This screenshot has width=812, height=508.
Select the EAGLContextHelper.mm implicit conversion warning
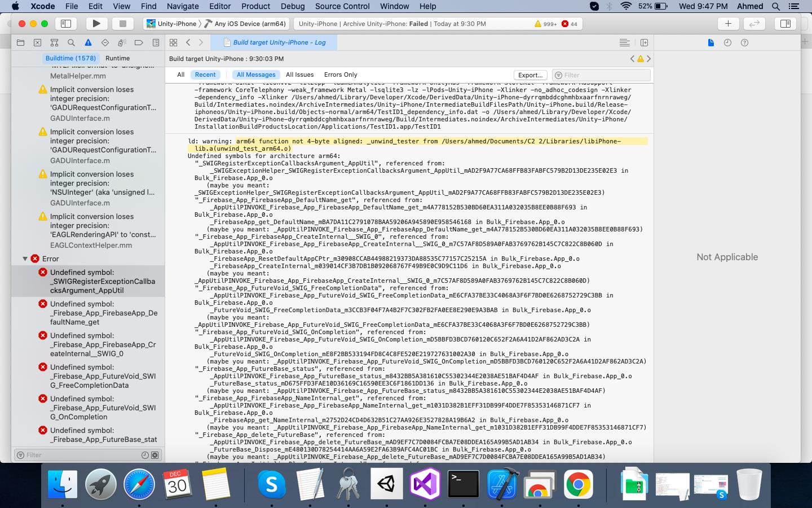(x=88, y=231)
